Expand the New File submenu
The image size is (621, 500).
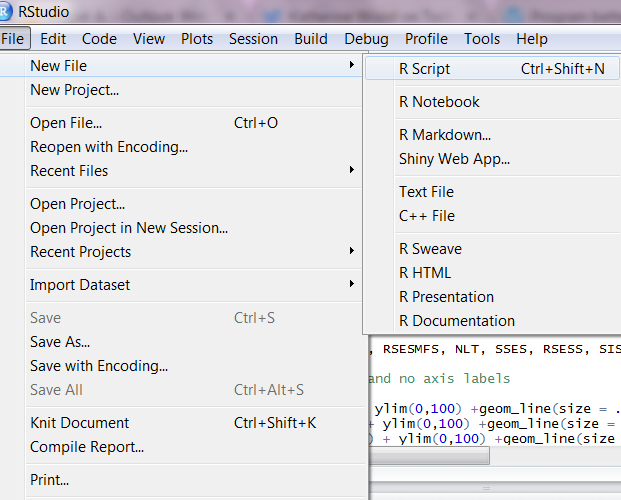(x=58, y=66)
